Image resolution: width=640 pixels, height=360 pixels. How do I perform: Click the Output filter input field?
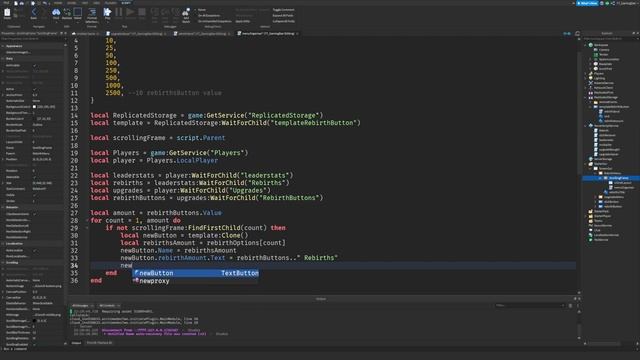(530, 305)
